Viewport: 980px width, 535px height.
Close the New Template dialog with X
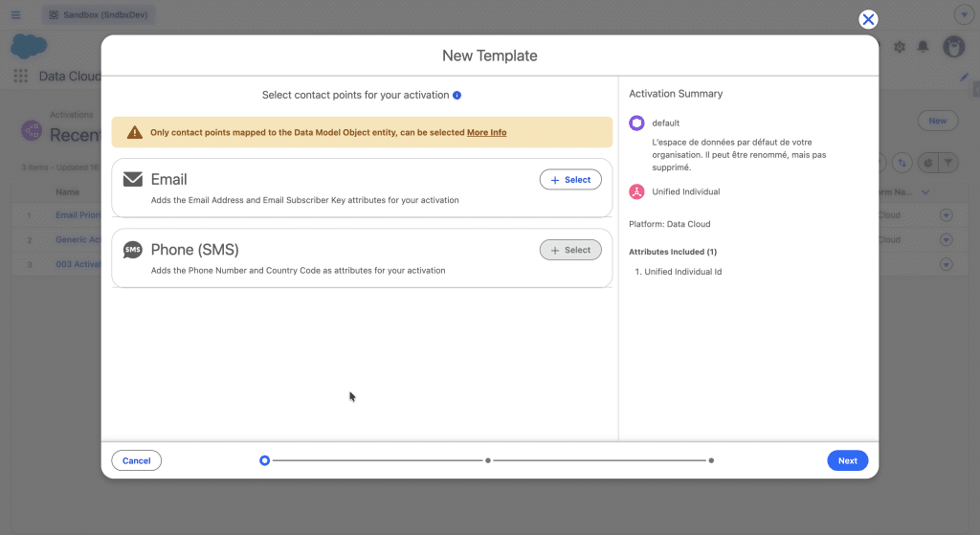click(868, 19)
